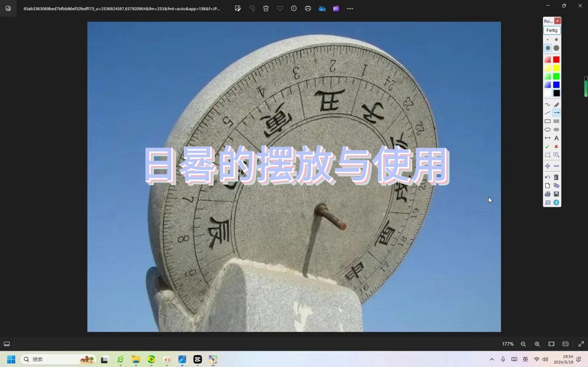Select the filled ellipse tool
588x367 pixels.
556,130
